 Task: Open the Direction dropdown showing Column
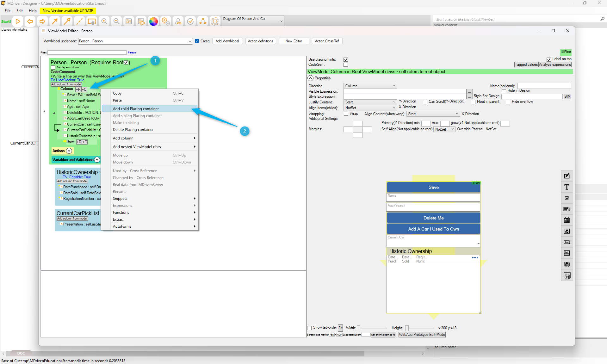point(370,86)
